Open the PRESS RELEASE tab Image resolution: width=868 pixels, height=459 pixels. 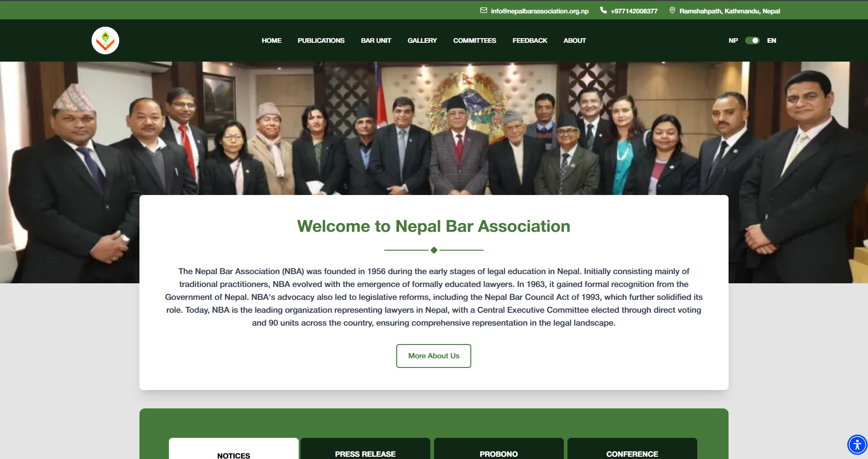(365, 453)
